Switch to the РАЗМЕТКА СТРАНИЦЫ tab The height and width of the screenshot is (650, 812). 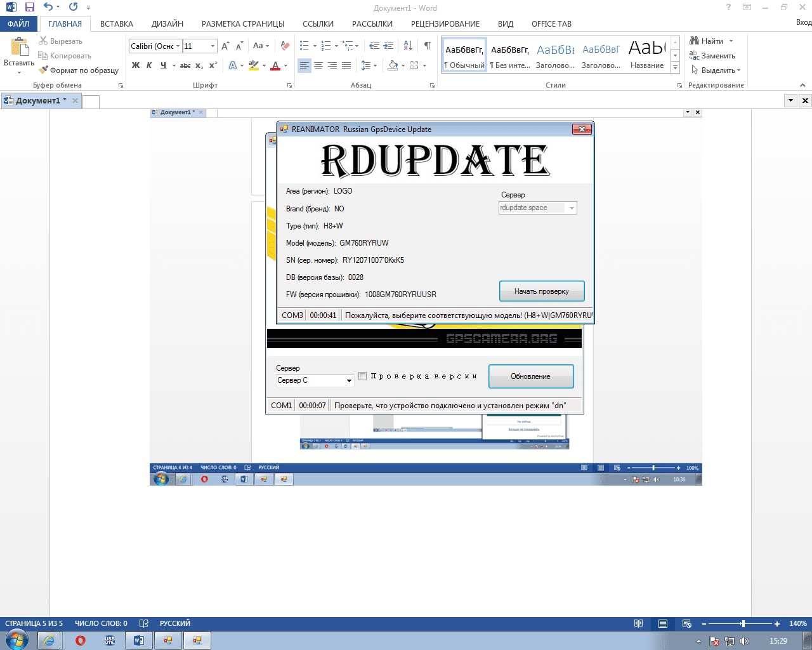[243, 24]
